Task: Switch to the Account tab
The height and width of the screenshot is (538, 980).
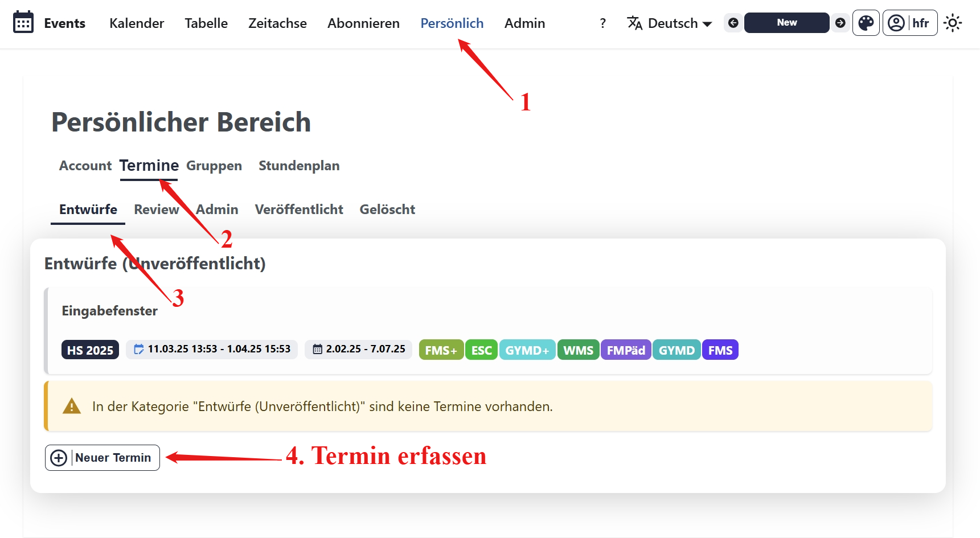Action: pyautogui.click(x=85, y=166)
